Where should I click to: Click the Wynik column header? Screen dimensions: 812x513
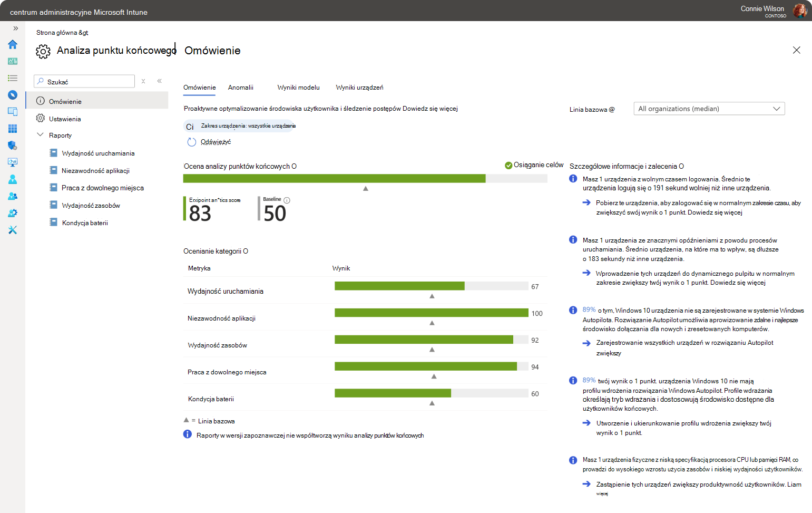click(x=341, y=268)
